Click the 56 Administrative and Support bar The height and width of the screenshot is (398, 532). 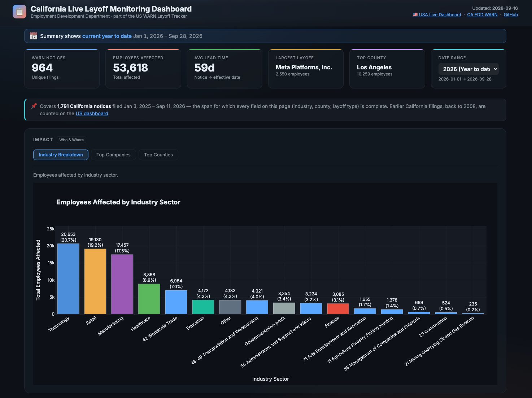point(311,309)
